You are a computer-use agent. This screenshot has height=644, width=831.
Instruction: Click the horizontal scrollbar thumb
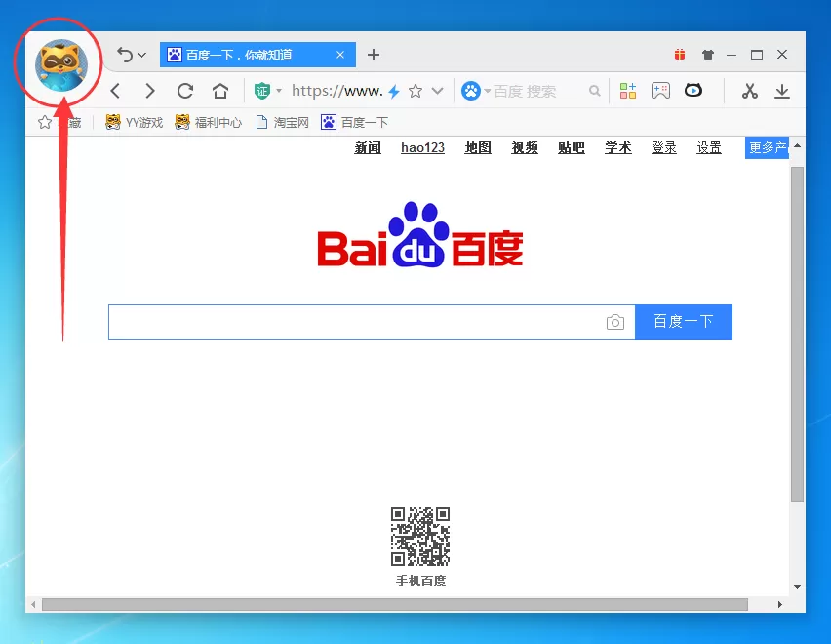click(x=395, y=604)
